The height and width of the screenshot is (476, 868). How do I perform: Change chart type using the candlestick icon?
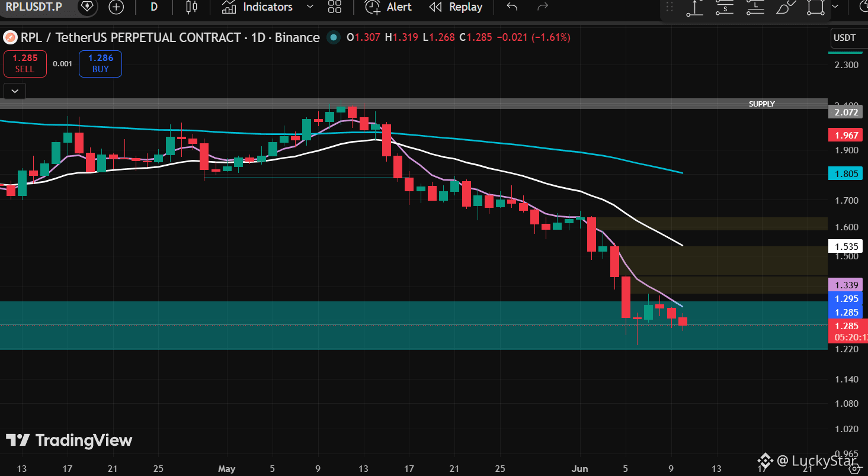click(191, 7)
